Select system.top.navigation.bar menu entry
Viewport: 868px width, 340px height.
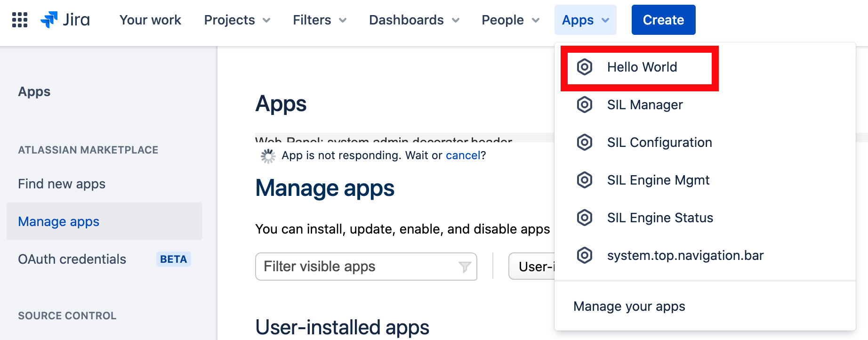[705, 255]
